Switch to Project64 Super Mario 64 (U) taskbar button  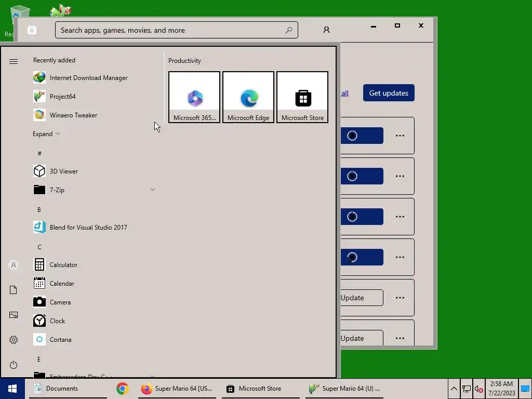point(344,389)
